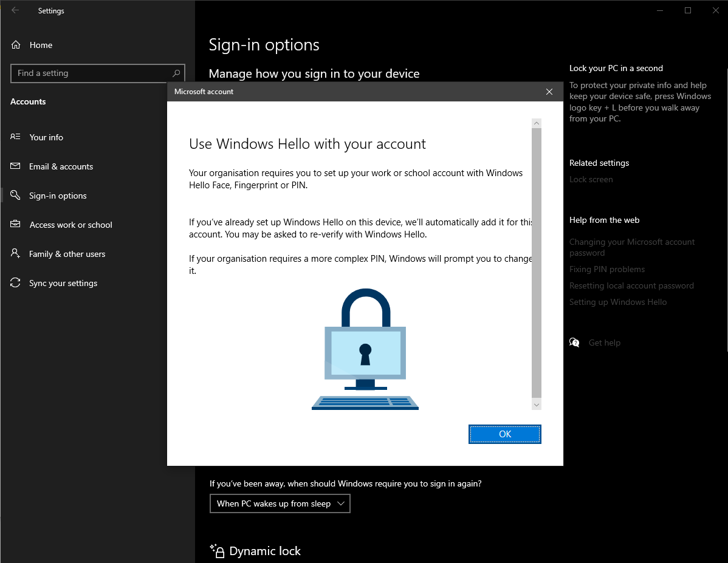Click the Sign-in options key icon

[x=15, y=195]
